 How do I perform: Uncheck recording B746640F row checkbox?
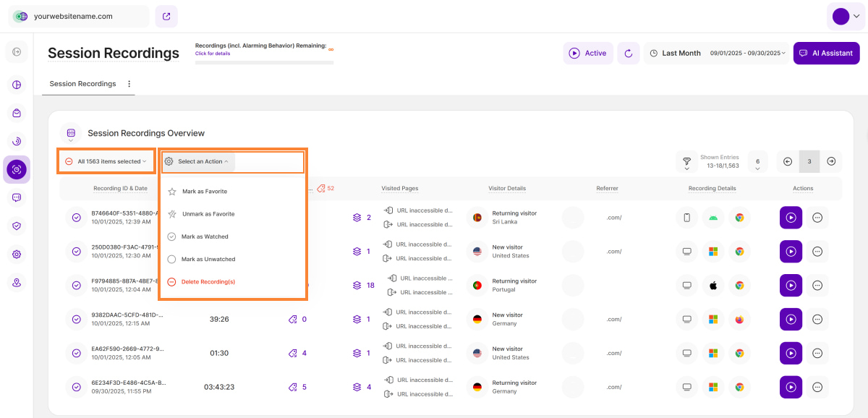pyautogui.click(x=77, y=217)
